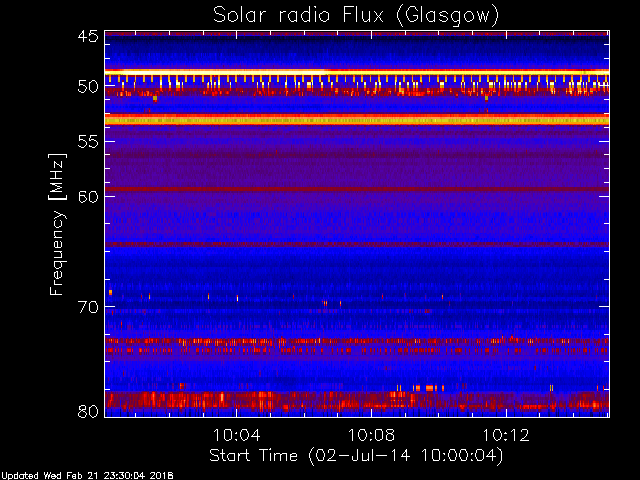Click the yellow band near 53 MHz
Viewport: 640px width, 480px height.
tap(357, 120)
